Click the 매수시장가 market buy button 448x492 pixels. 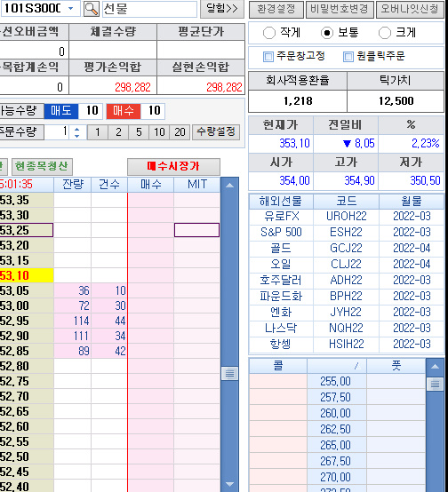(x=173, y=166)
